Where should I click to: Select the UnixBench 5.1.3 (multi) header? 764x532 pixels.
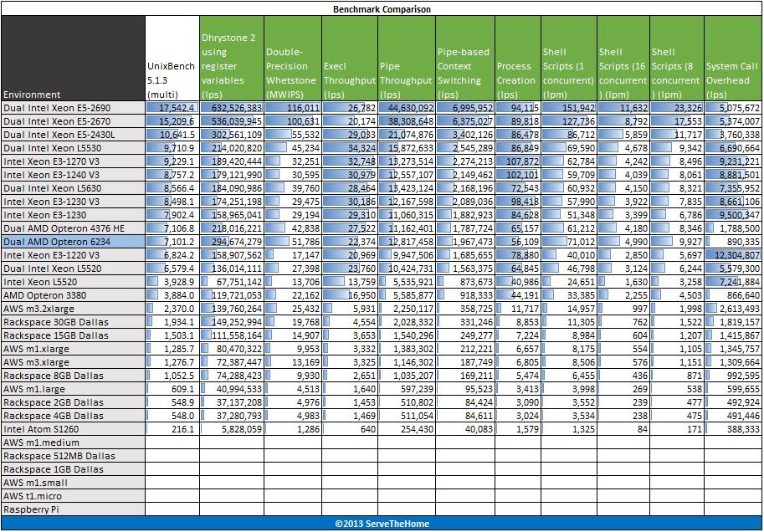click(172, 59)
